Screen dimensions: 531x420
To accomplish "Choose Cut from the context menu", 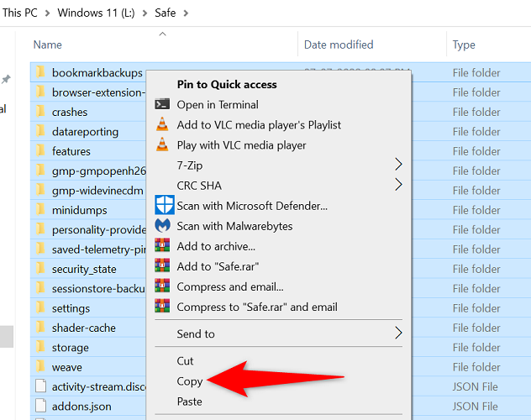I will [x=186, y=360].
